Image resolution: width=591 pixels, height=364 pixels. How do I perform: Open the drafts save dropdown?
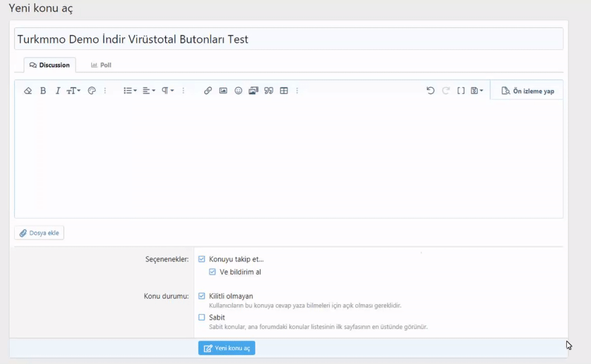point(477,91)
